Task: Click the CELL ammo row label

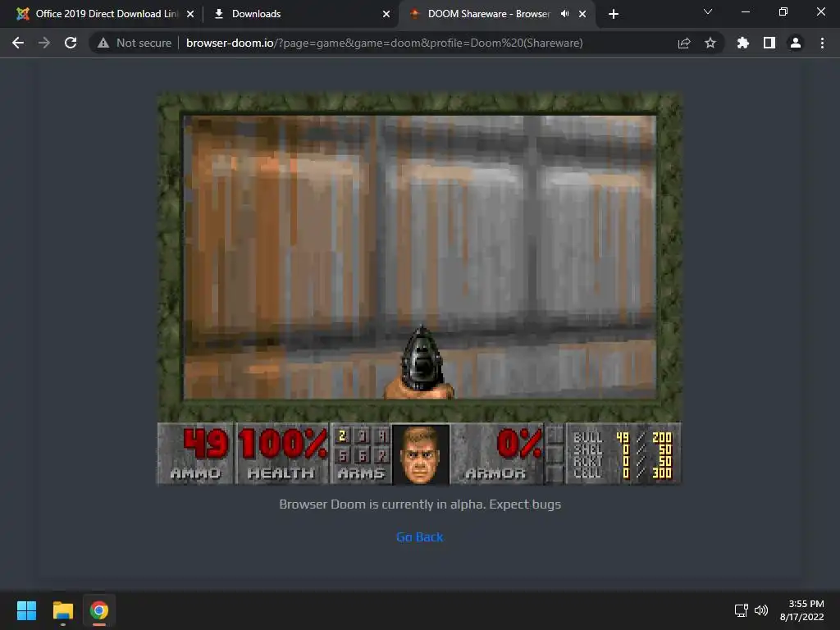Action: coord(587,472)
